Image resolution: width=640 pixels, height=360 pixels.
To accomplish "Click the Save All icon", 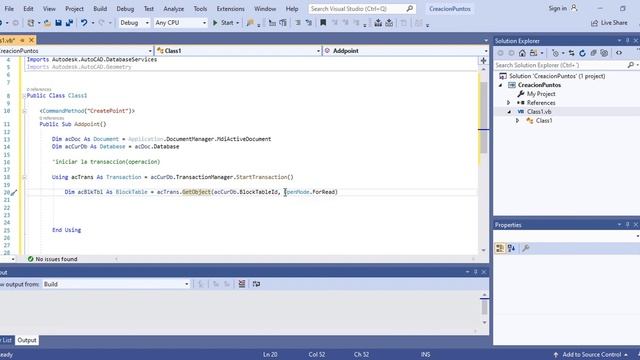I will pos(69,23).
